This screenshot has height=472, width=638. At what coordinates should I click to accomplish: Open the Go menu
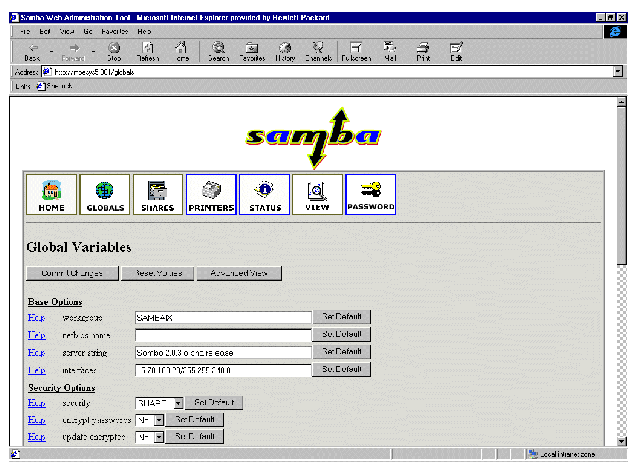point(88,31)
